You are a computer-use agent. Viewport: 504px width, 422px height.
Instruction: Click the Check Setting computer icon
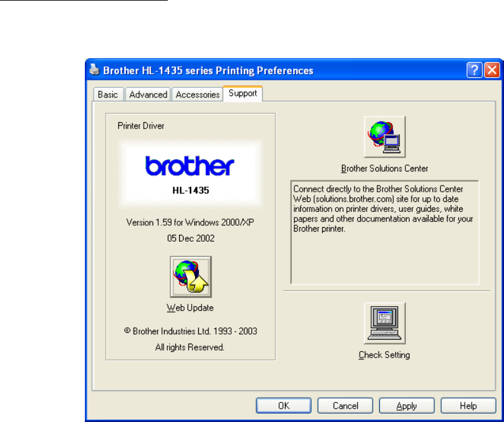coord(384,323)
